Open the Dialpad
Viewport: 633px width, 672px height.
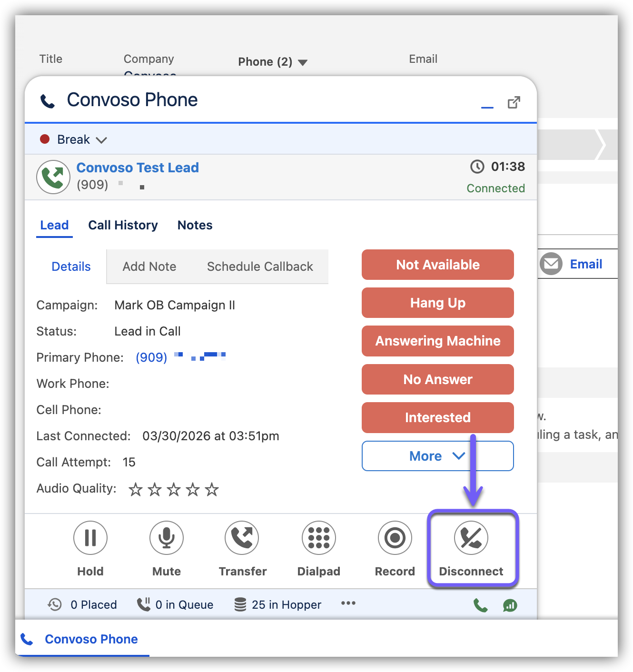point(319,538)
